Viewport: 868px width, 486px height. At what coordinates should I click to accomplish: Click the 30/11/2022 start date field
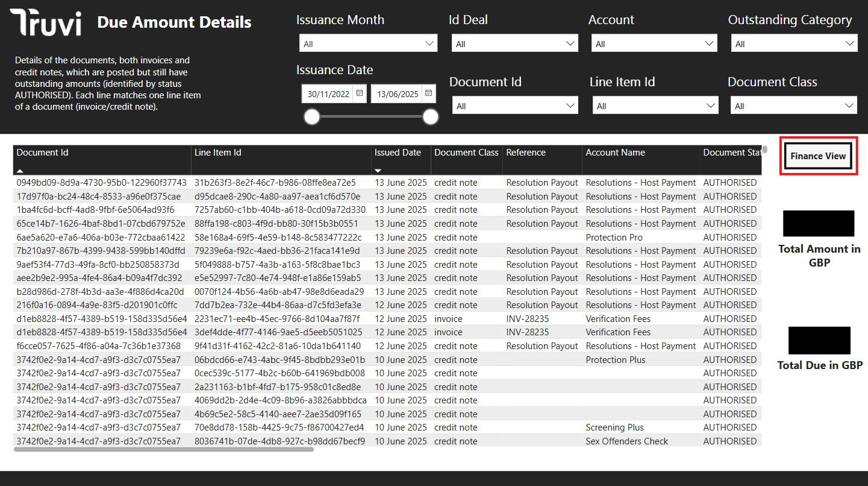point(328,94)
